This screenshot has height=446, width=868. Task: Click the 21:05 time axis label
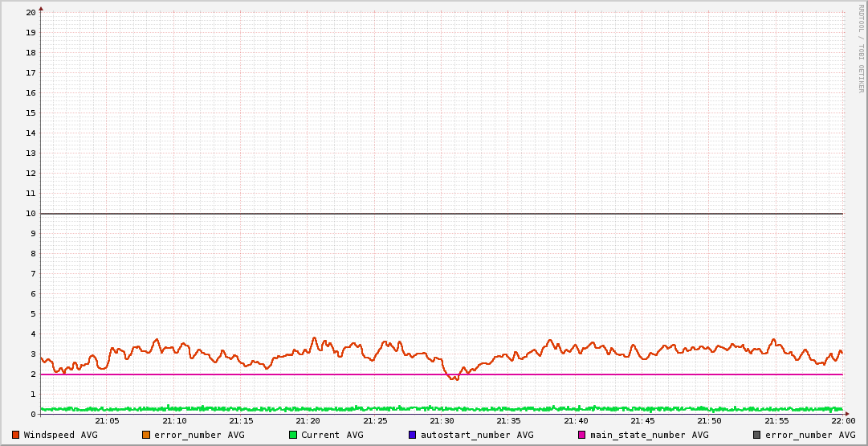[x=108, y=421]
